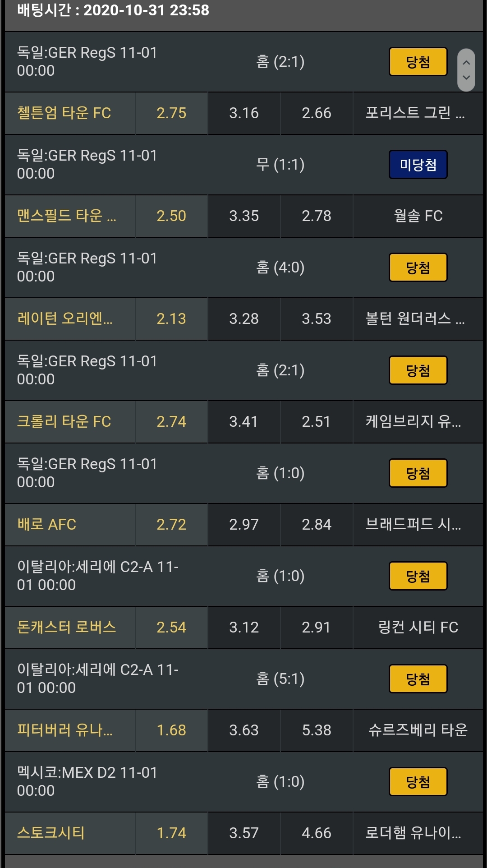This screenshot has height=868, width=487.
Task: Click the scroll-up chevron arrow
Action: (466, 63)
